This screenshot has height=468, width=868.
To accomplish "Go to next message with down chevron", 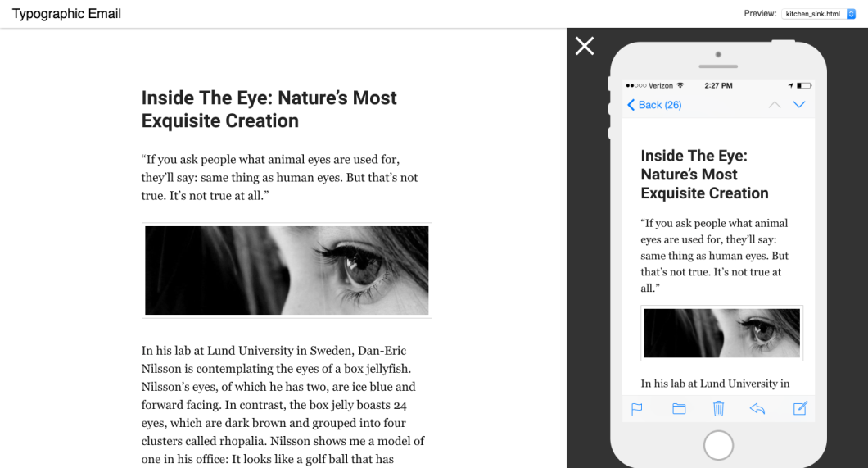I will tap(798, 105).
